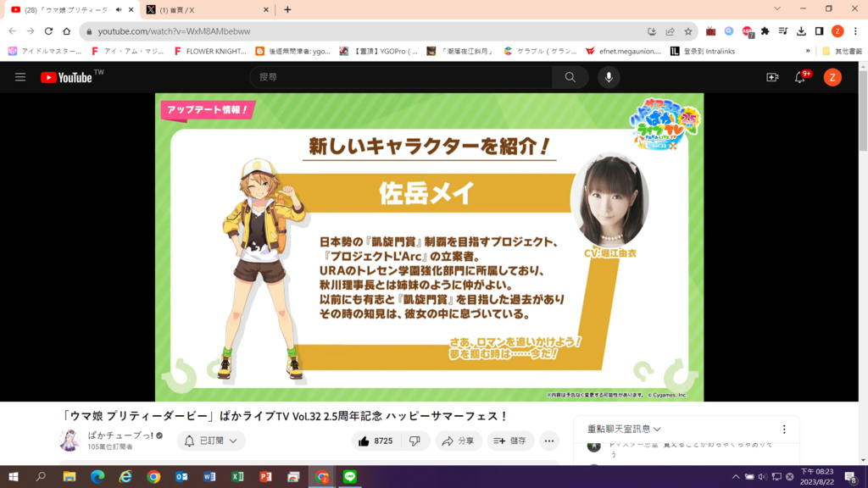Reload the current page
This screenshot has height=488, width=868.
(x=48, y=31)
